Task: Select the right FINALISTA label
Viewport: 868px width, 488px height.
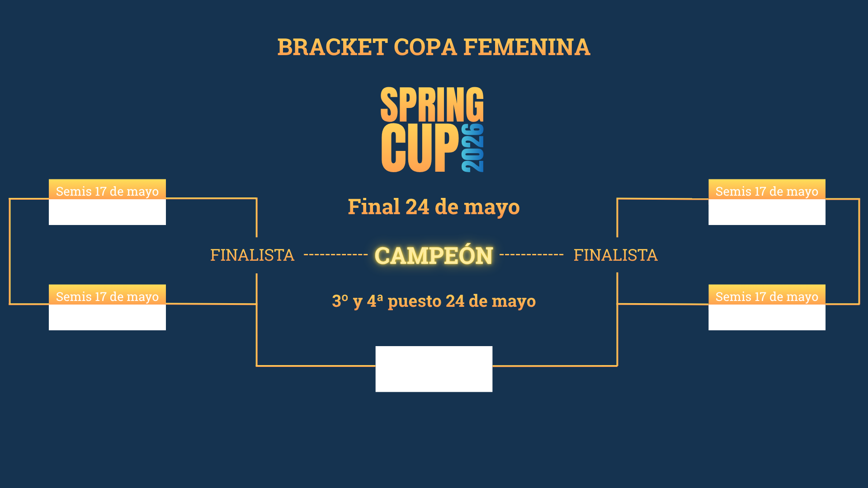Action: click(615, 255)
